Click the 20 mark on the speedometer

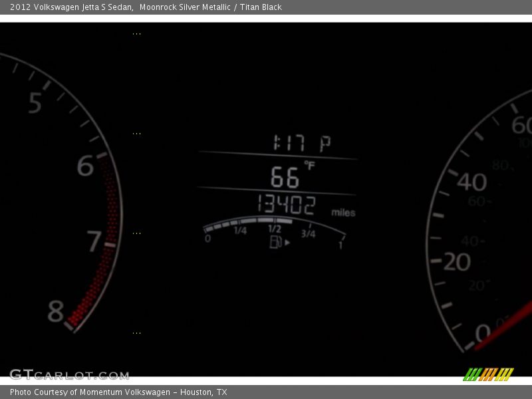(457, 262)
